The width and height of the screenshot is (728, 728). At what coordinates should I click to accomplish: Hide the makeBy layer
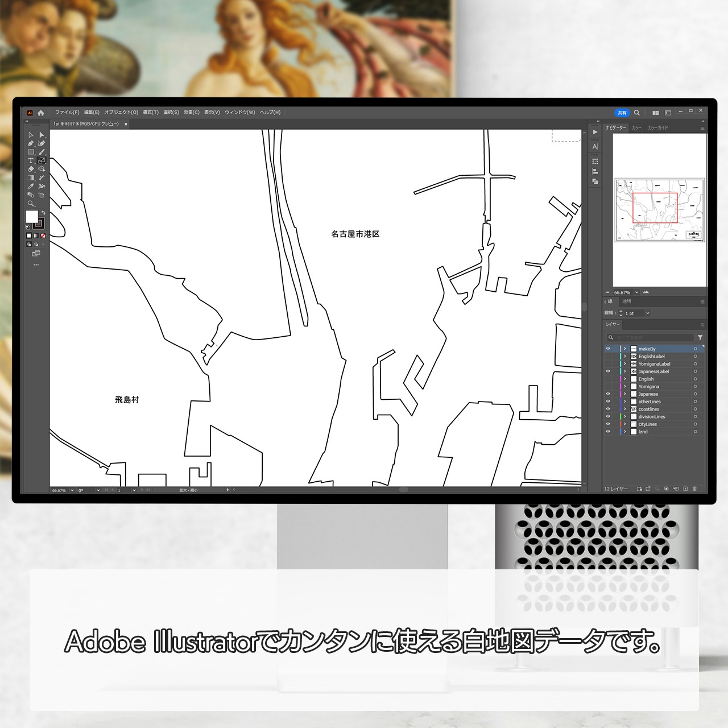pos(608,349)
